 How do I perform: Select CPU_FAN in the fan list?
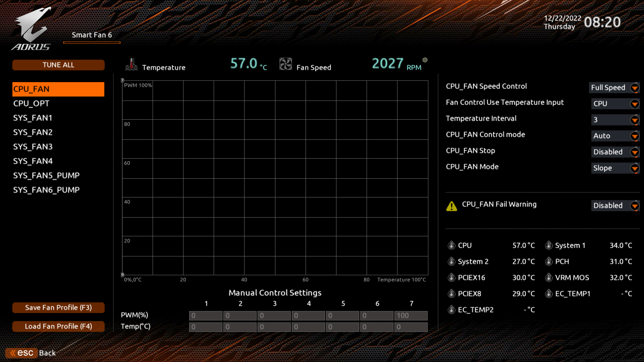[58, 89]
